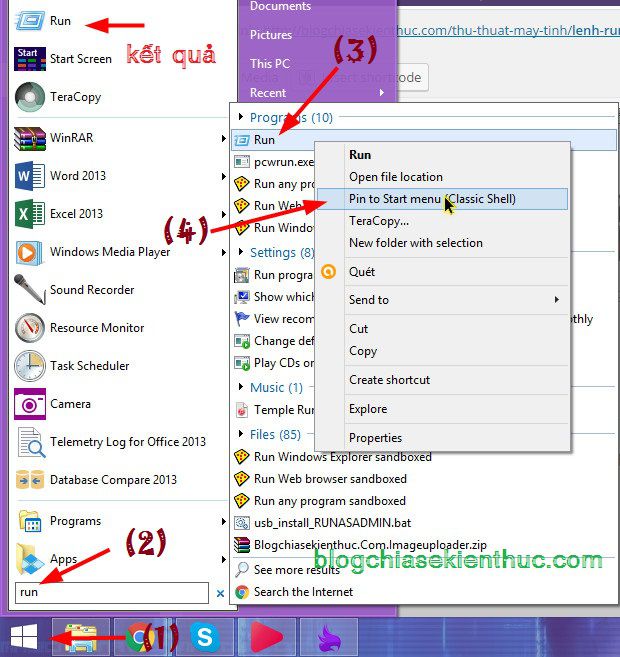620x657 pixels.
Task: Open the Task Scheduler clock icon
Action: pyautogui.click(x=30, y=366)
